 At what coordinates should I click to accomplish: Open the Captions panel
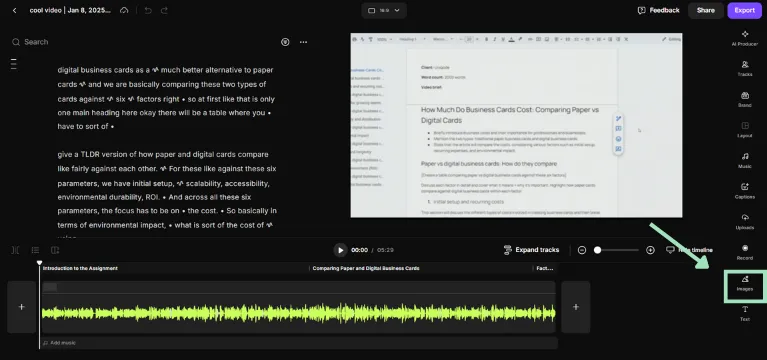coord(744,191)
